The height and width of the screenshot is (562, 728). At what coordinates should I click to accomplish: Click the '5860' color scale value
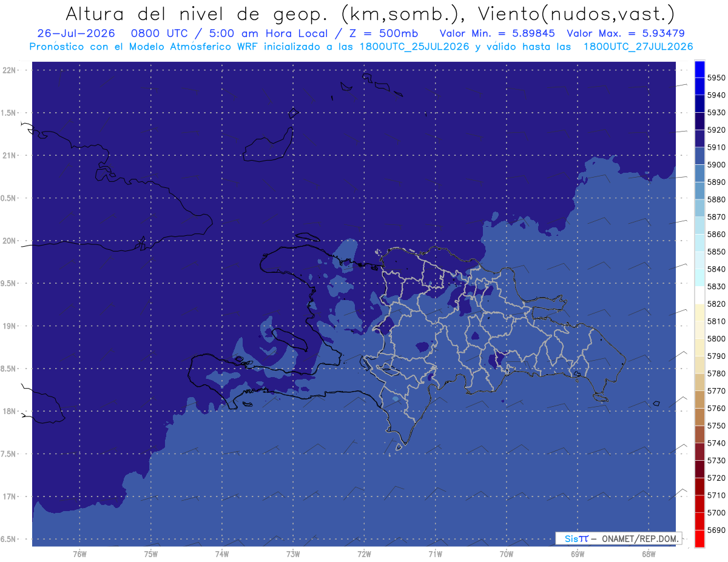tap(716, 234)
